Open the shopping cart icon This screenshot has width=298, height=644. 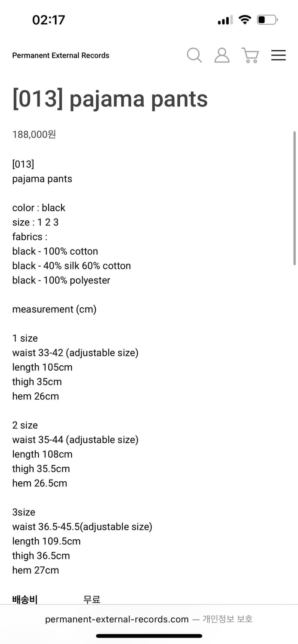(250, 55)
